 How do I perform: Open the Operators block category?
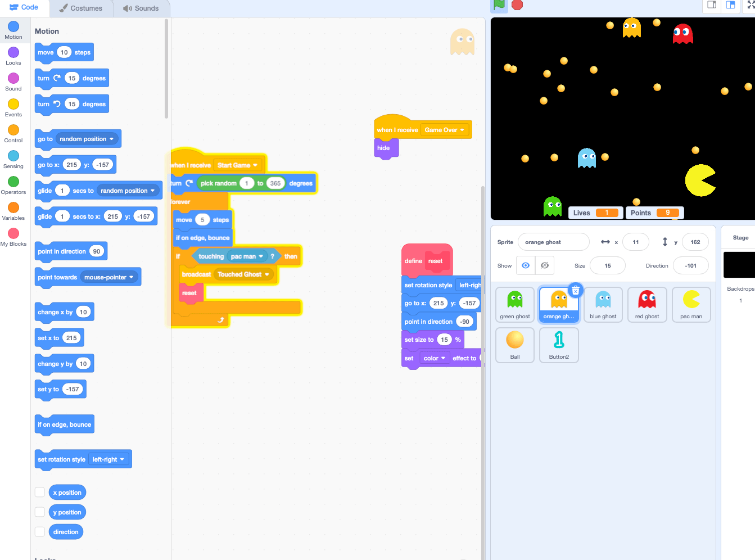13,186
